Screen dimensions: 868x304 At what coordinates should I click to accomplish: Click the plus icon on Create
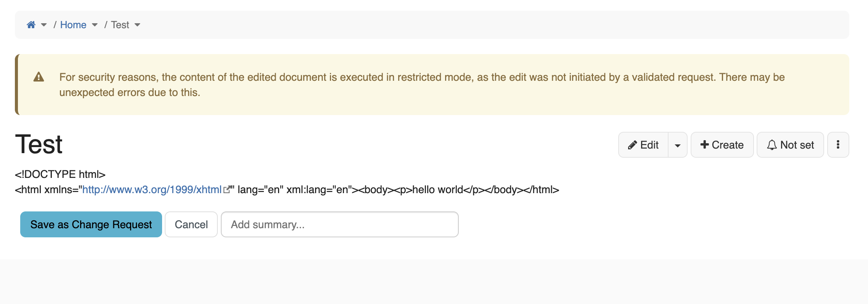[705, 145]
